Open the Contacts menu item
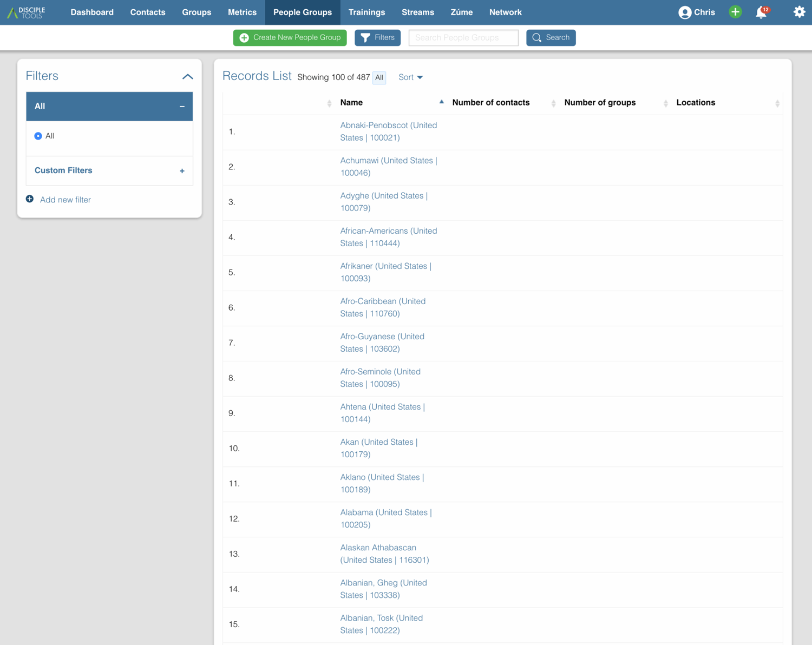812x645 pixels. (148, 12)
